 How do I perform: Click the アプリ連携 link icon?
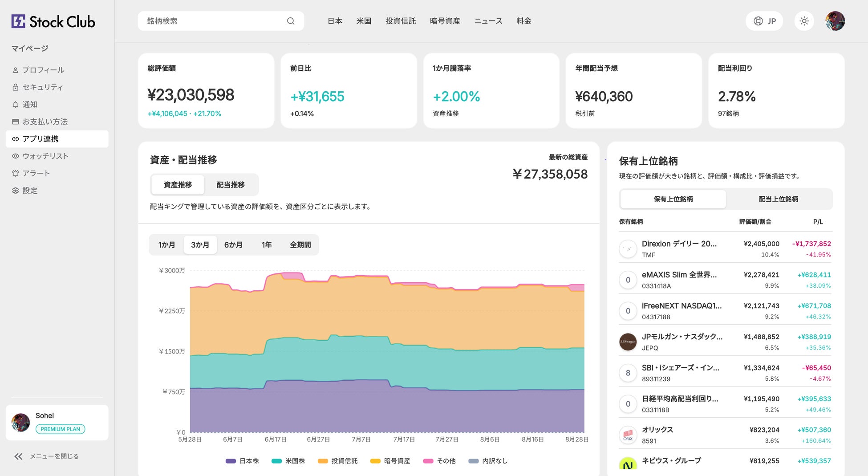pyautogui.click(x=16, y=139)
